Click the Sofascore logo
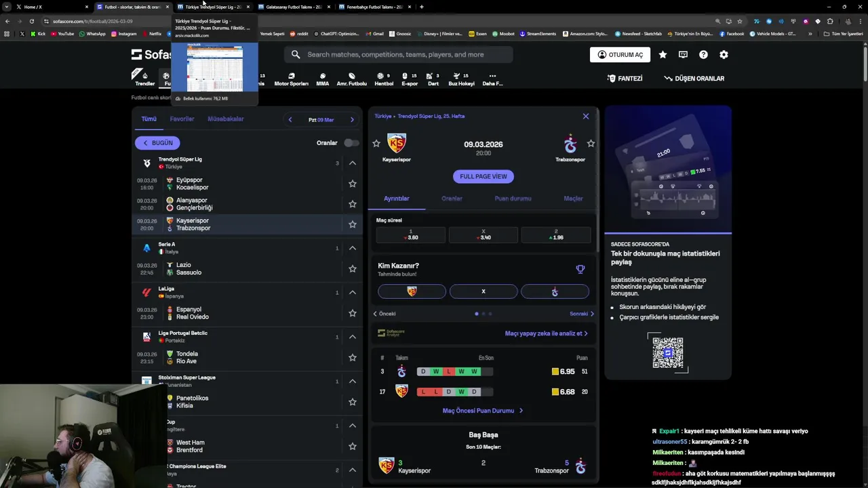 pyautogui.click(x=151, y=55)
